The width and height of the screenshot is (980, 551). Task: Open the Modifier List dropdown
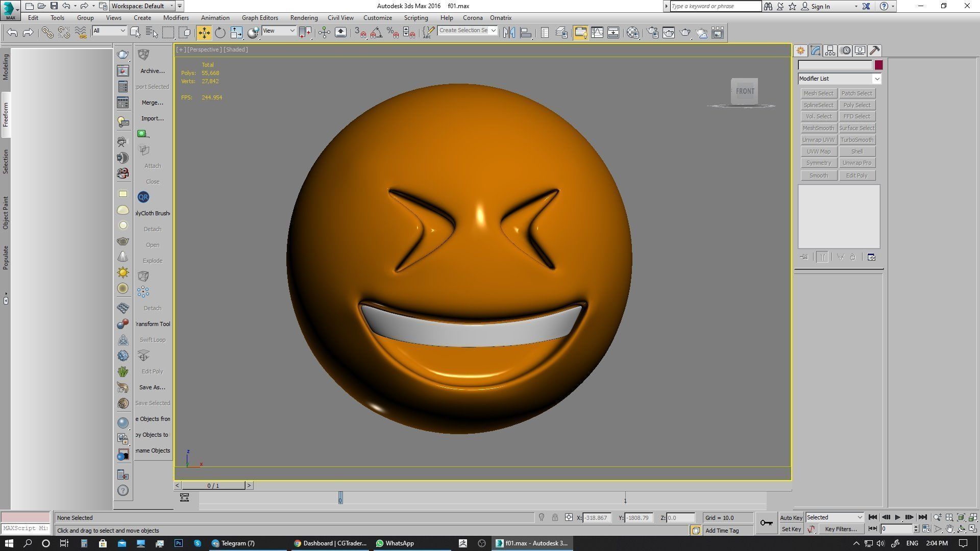840,79
